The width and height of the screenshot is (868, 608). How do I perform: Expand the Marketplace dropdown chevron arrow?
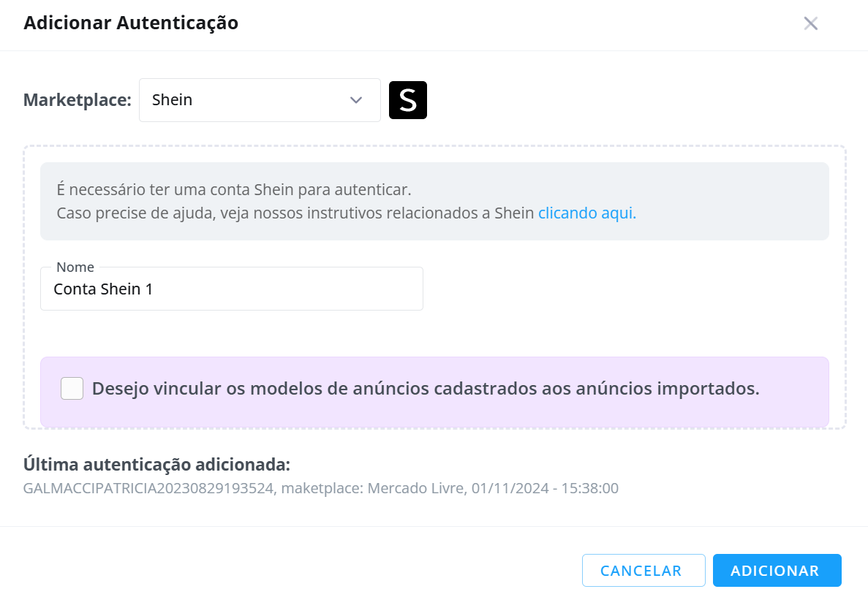coord(356,100)
